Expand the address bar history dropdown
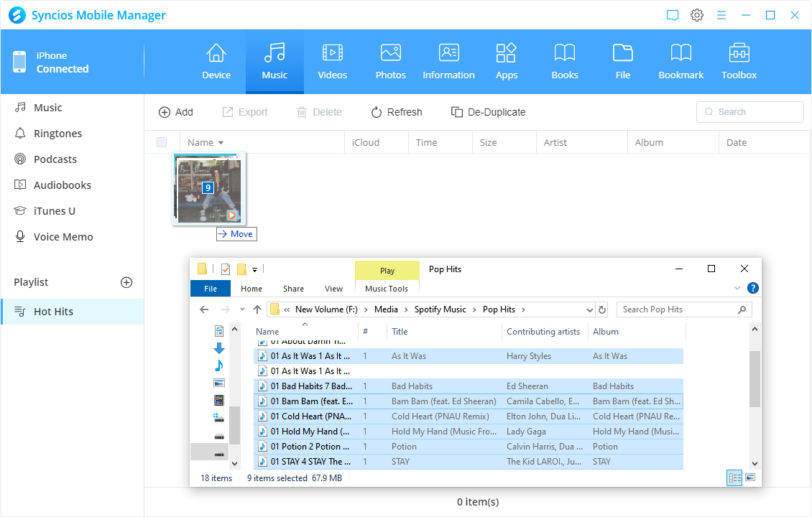 [589, 310]
